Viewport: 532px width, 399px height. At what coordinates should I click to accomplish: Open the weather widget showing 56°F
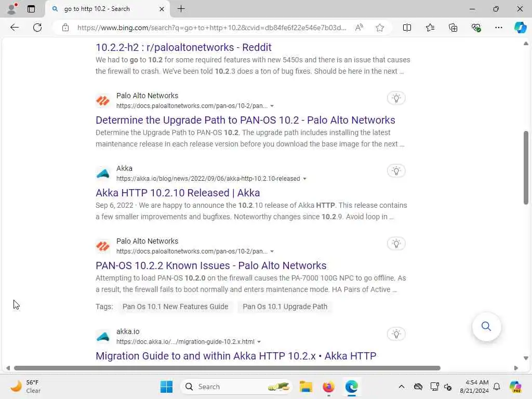(x=26, y=387)
